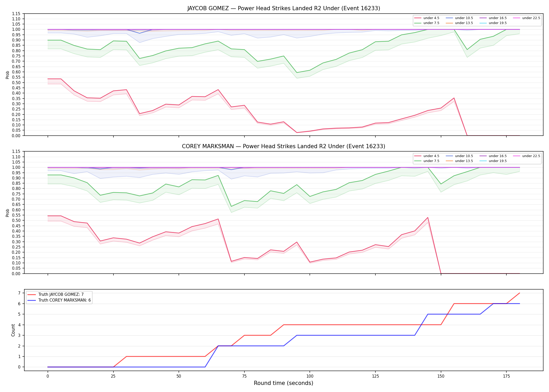Click the COREY MARKSMAN chart title
This screenshot has height=392, width=549.
284,146
